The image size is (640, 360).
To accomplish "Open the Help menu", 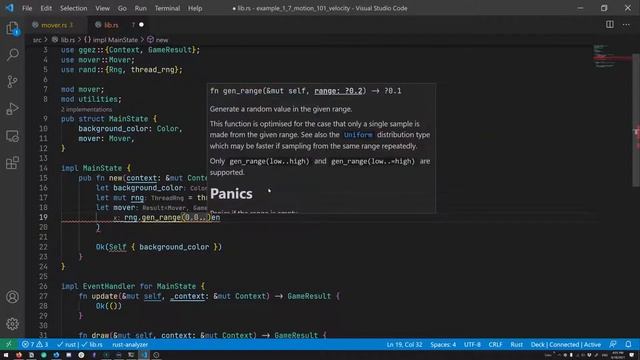I will pos(195,8).
